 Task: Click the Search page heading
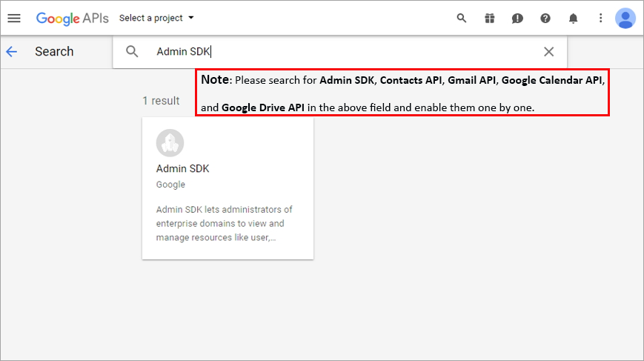[x=54, y=52]
